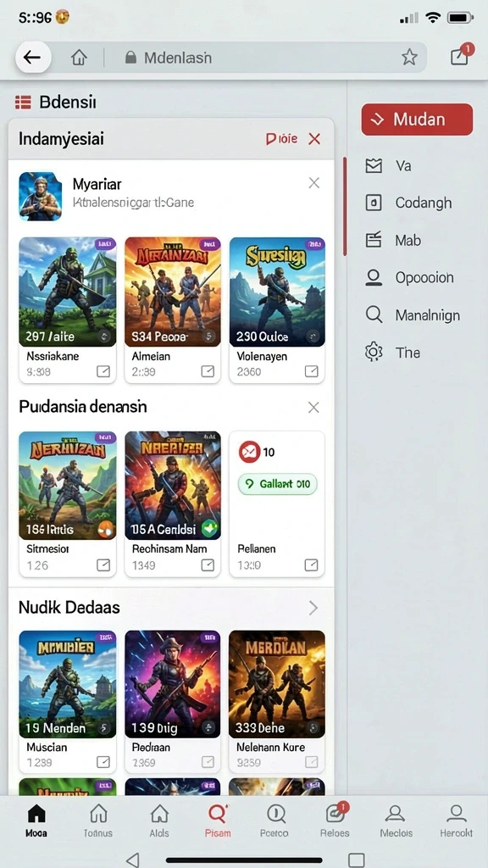This screenshot has width=488, height=868.
Task: Toggle the checkbox on Rellanen card
Action: point(312,565)
